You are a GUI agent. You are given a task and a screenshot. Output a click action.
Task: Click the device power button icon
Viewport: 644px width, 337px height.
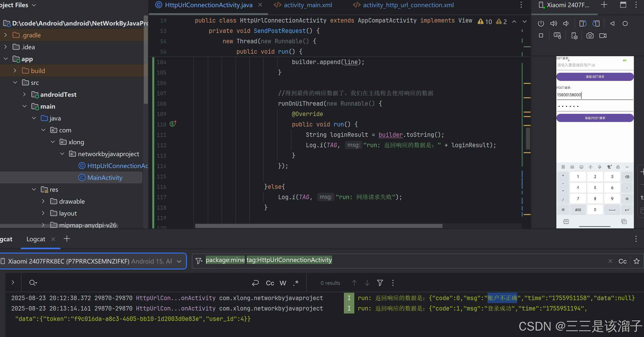[x=541, y=24]
